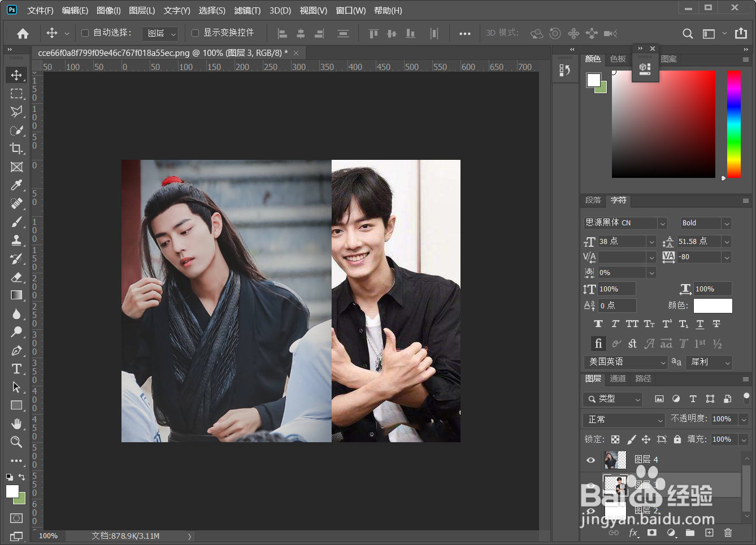Select the Move tool in toolbox
756x545 pixels.
pyautogui.click(x=16, y=75)
